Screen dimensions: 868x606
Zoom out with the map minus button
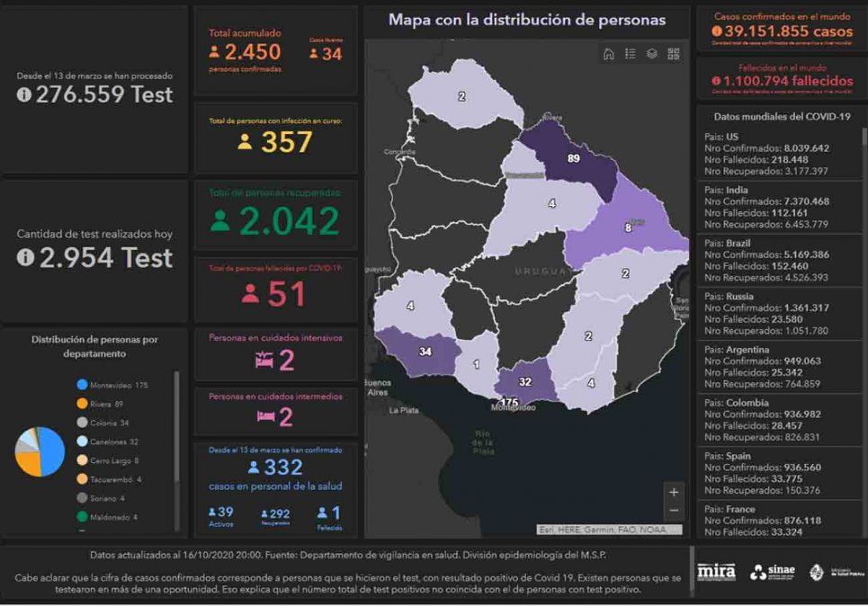coord(674,511)
